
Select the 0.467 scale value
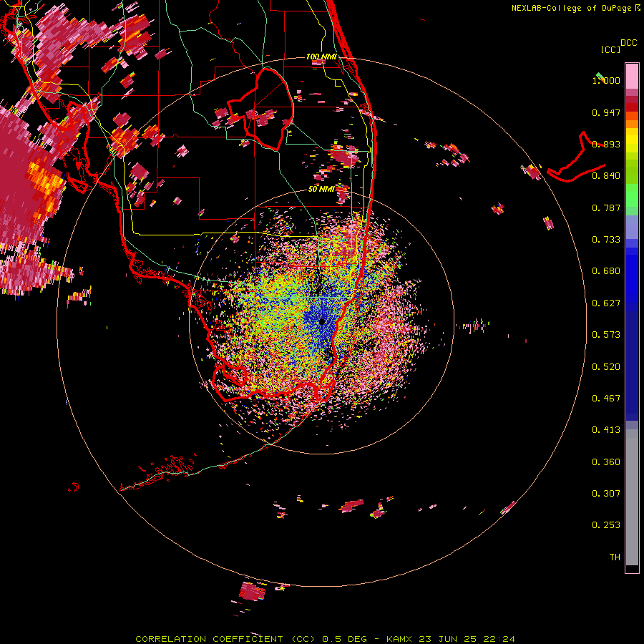click(x=606, y=399)
